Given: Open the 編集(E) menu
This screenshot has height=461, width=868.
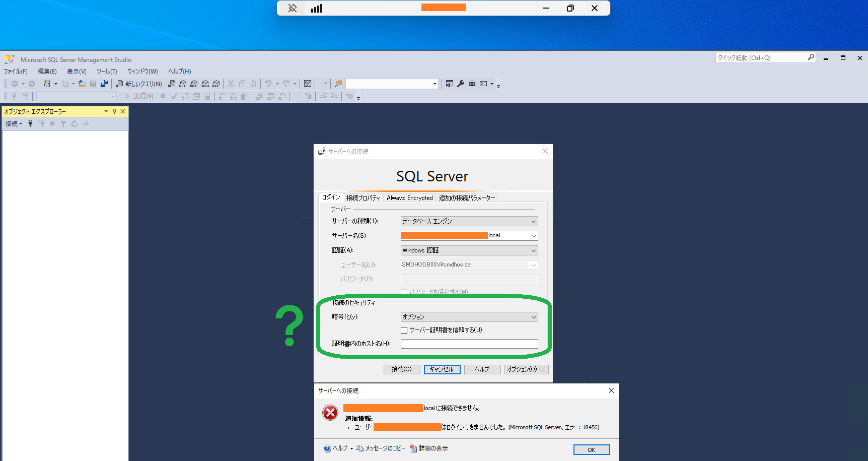Looking at the screenshot, I should click(47, 72).
